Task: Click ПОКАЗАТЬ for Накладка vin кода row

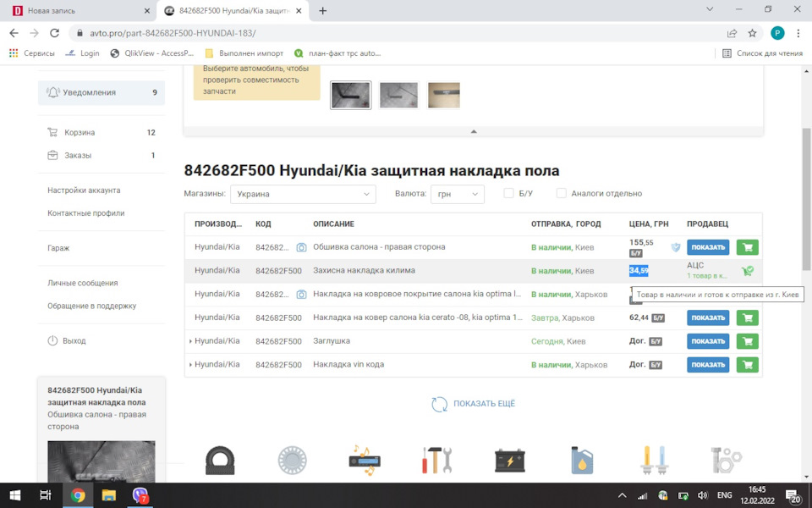Action: coord(708,364)
